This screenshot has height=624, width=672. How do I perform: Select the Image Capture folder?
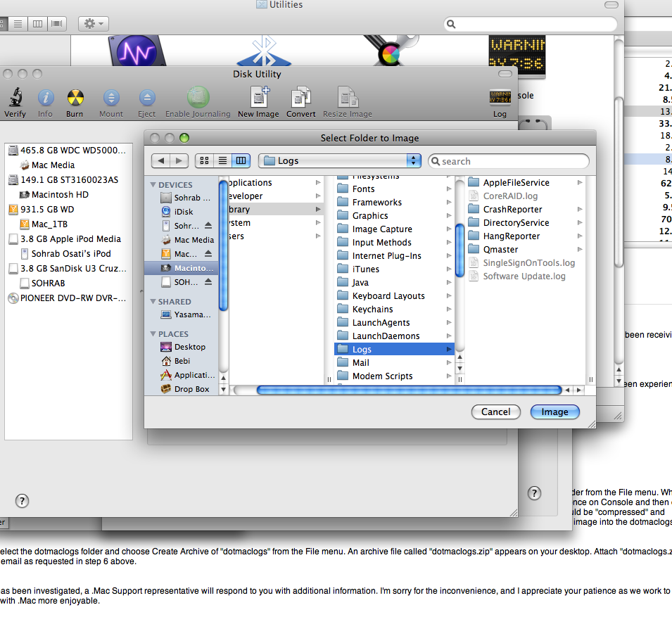pyautogui.click(x=393, y=229)
